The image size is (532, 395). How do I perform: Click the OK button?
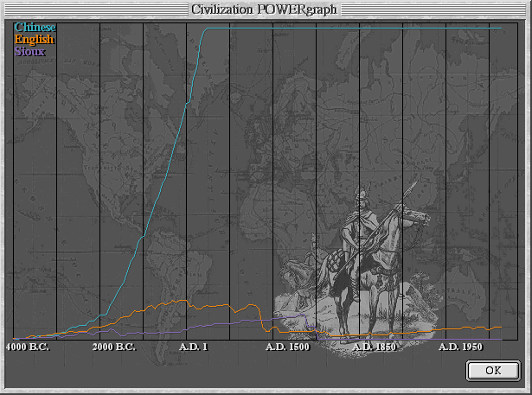[x=493, y=370]
